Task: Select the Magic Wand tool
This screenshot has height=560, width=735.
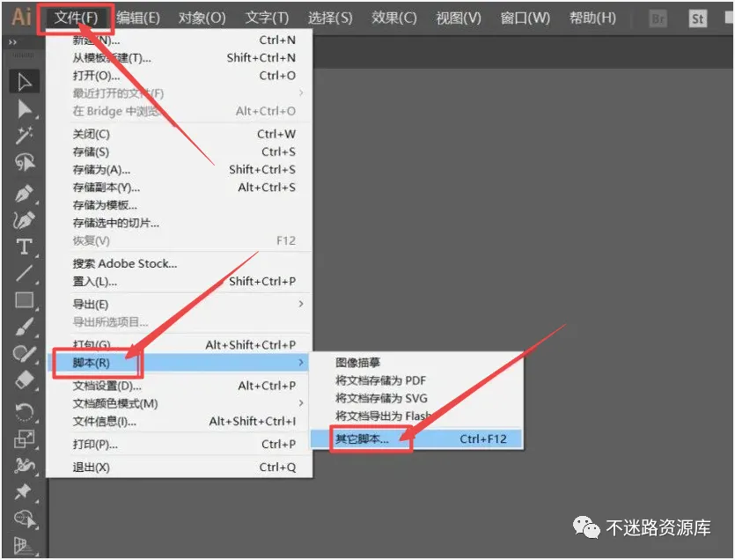Action: [24, 136]
